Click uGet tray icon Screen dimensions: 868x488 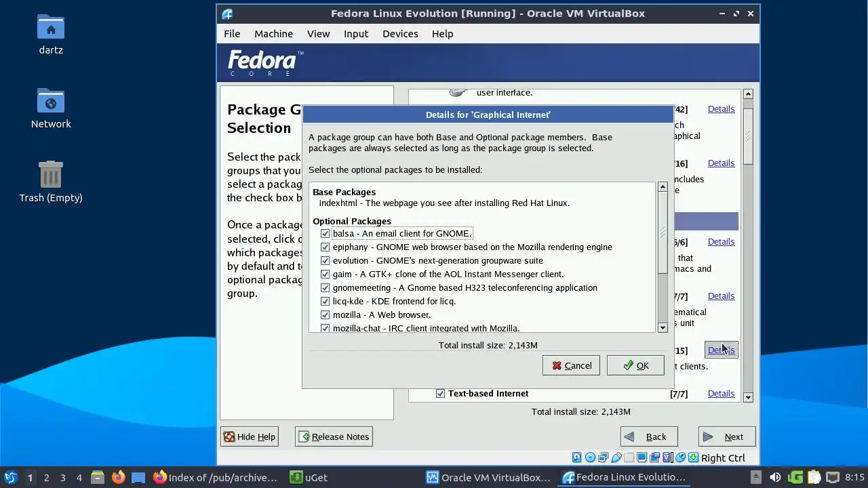point(795,477)
